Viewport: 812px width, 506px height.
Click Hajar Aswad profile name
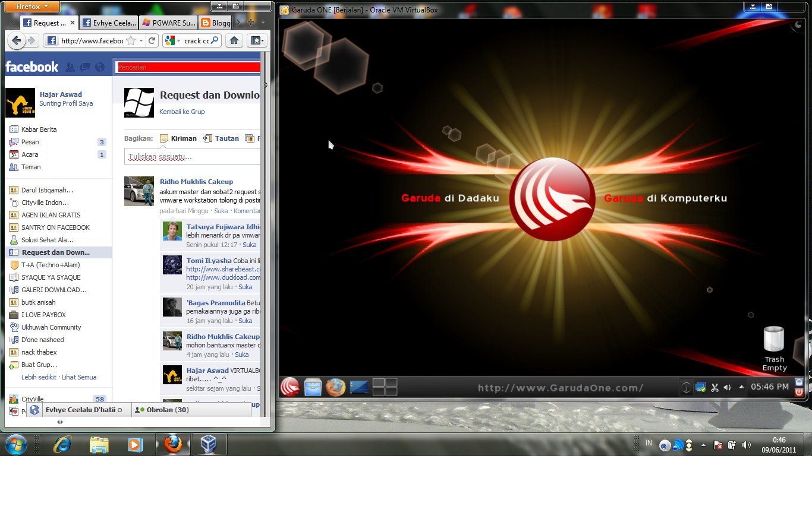point(61,94)
